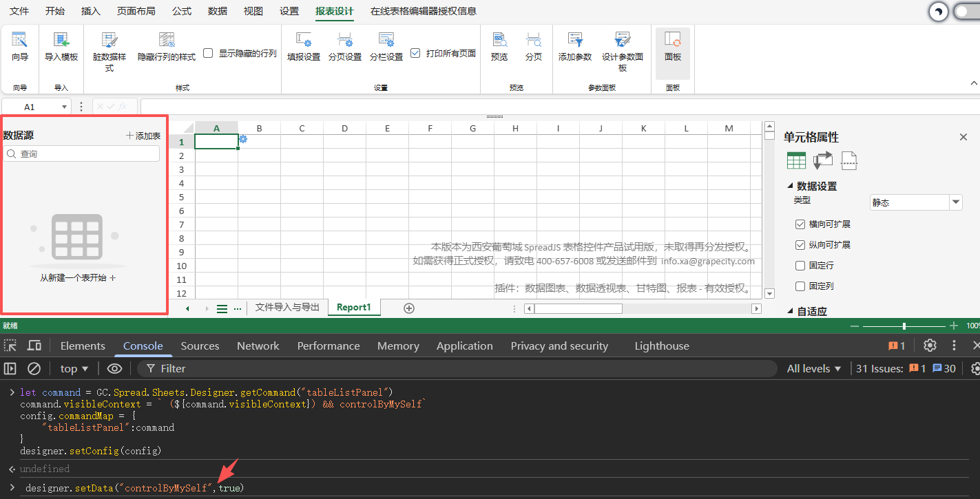The height and width of the screenshot is (499, 980).
Task: Select the expand direction arrows icon in 单元格属性
Action: click(x=823, y=160)
